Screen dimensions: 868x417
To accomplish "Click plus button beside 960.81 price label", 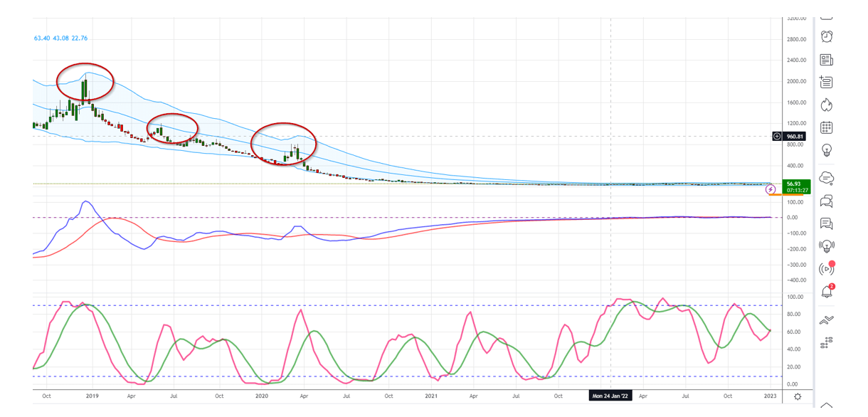I will coord(777,136).
